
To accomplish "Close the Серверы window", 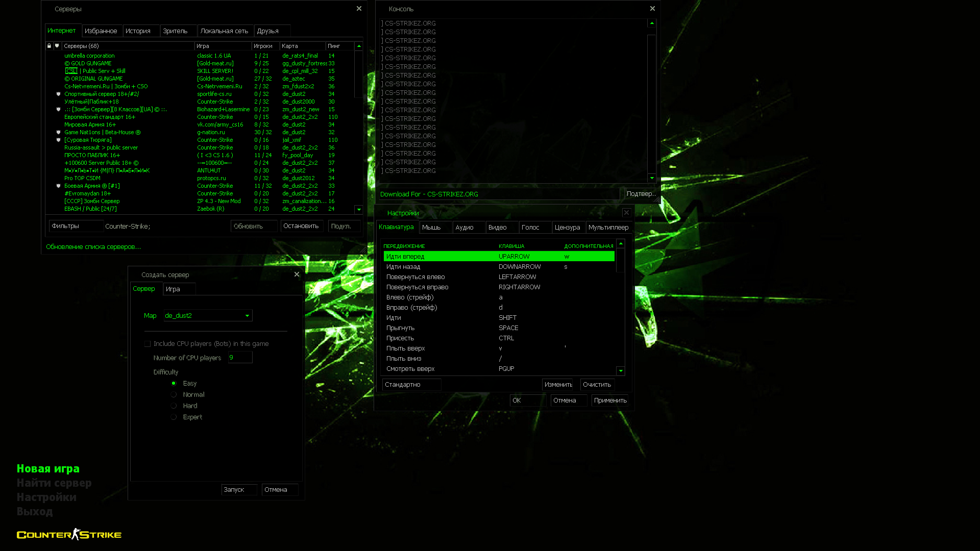I will click(x=359, y=9).
